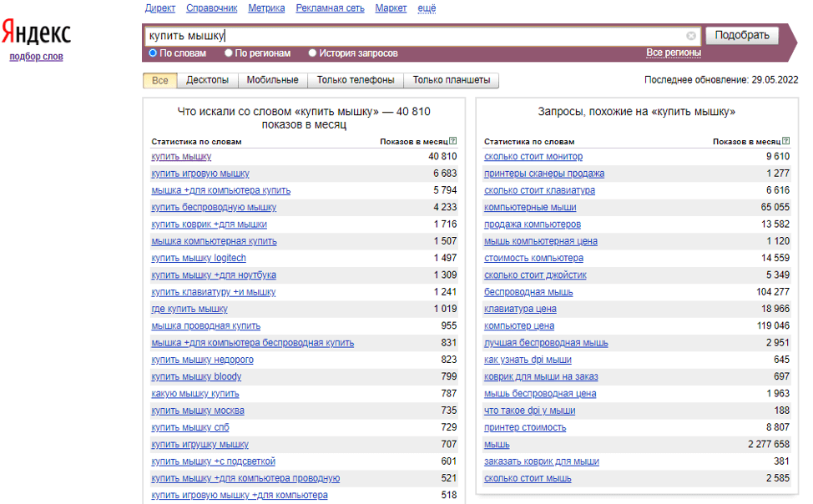Open the 'купить мышку москва' link

(198, 411)
